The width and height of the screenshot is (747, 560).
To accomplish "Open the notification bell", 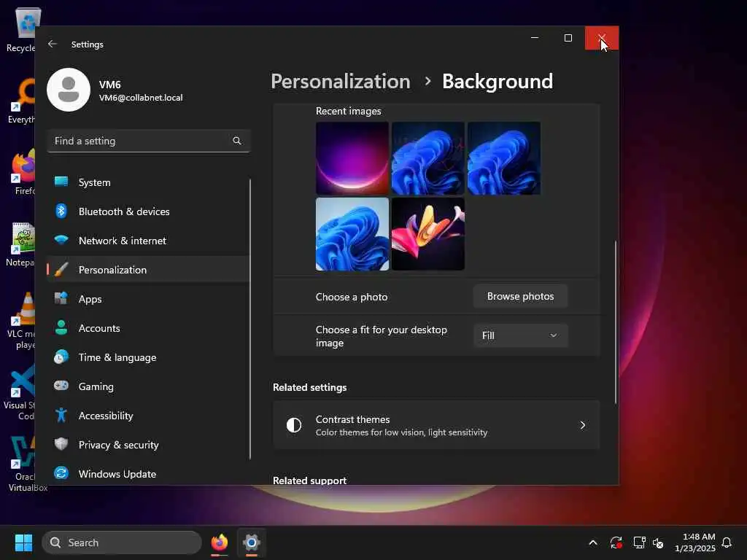I will pos(727,542).
